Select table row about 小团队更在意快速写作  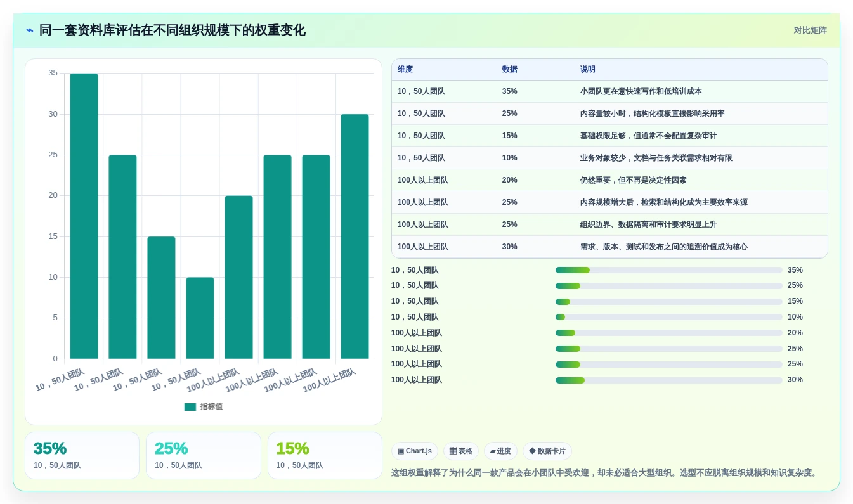pyautogui.click(x=609, y=91)
